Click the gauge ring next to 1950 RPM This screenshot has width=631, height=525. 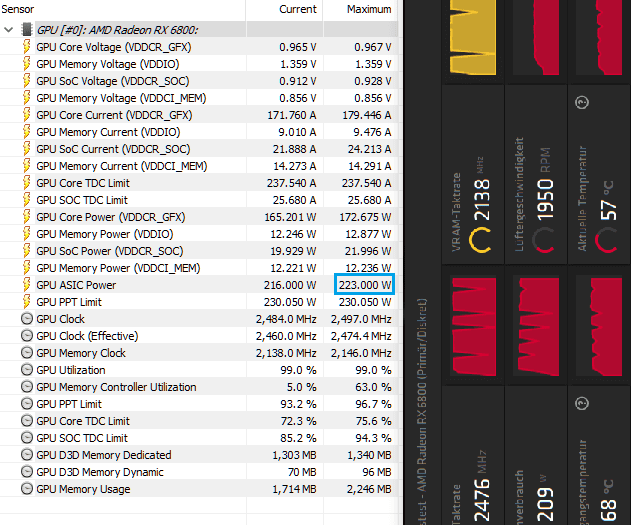click(543, 240)
